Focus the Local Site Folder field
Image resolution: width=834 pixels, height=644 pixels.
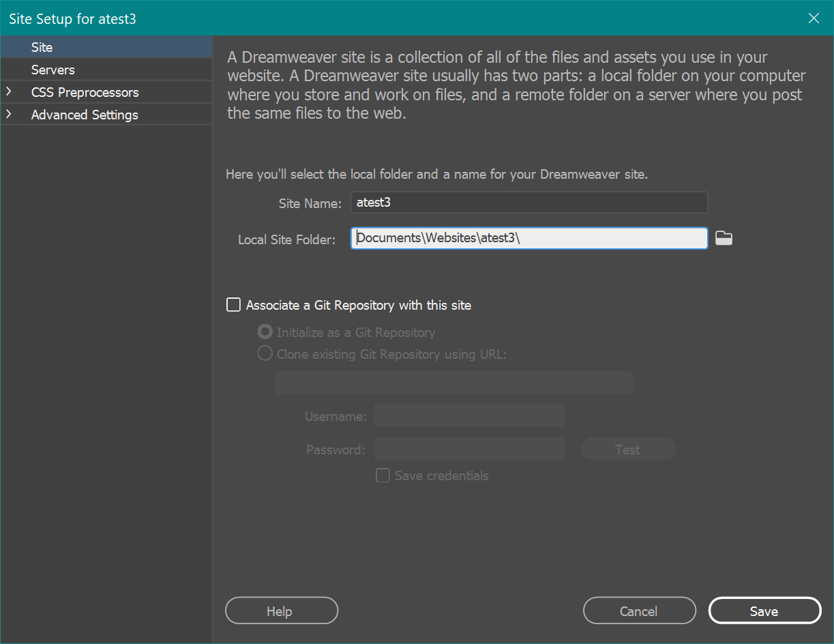coord(528,238)
